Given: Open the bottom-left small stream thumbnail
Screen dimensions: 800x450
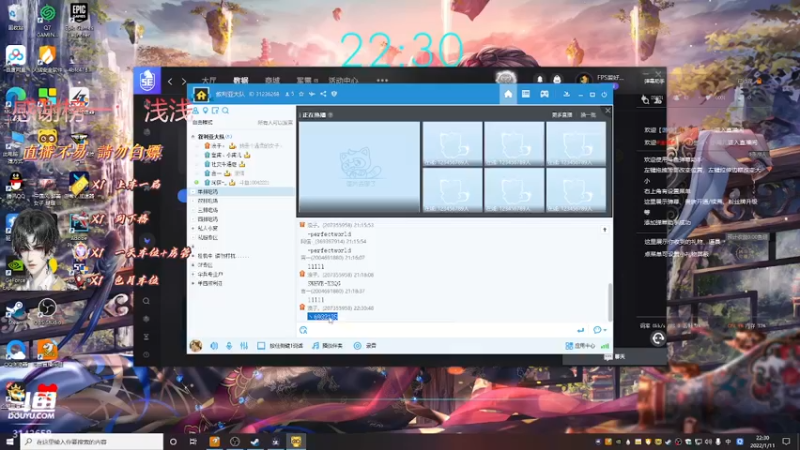Looking at the screenshot, I should point(453,190).
